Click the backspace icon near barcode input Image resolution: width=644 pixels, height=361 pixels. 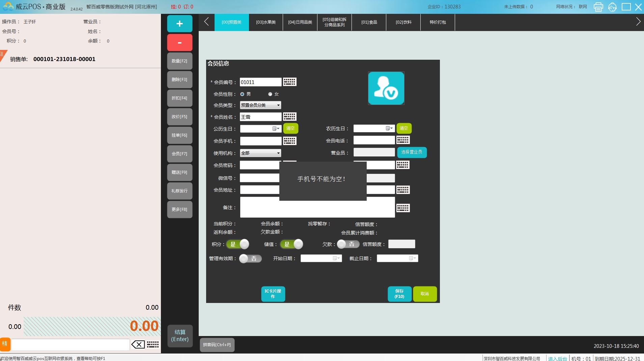tap(138, 344)
